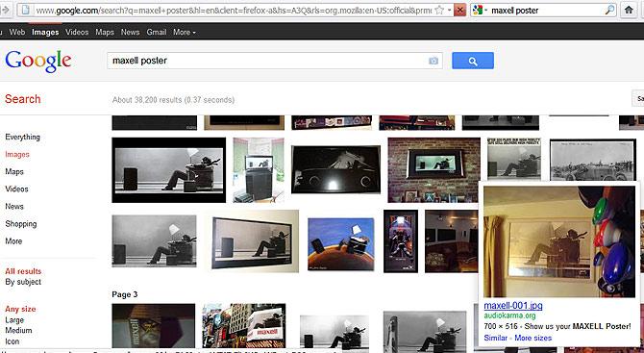Click the blue Google search button
This screenshot has width=644, height=353.
point(473,61)
